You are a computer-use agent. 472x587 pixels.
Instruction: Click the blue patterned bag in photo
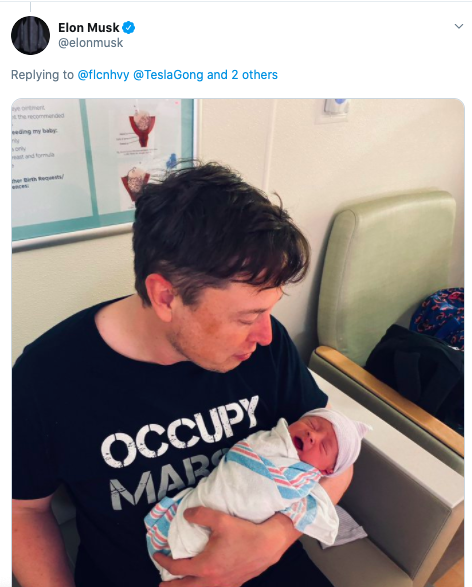[x=440, y=316]
